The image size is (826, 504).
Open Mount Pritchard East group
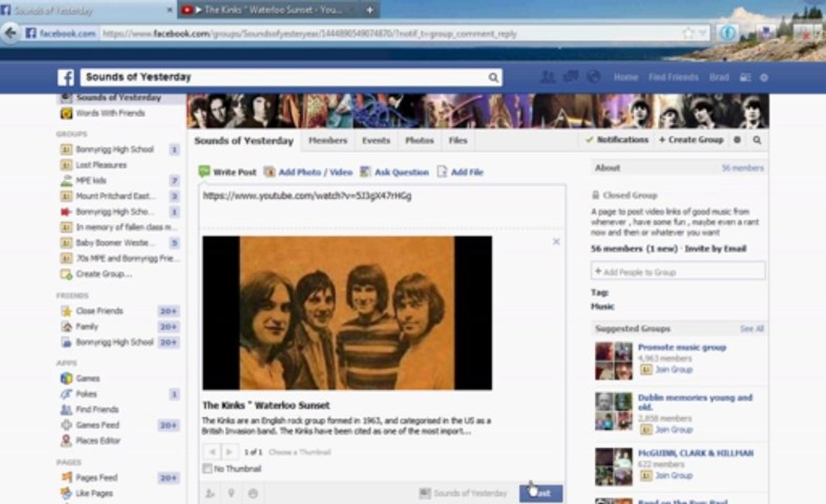[x=116, y=196]
